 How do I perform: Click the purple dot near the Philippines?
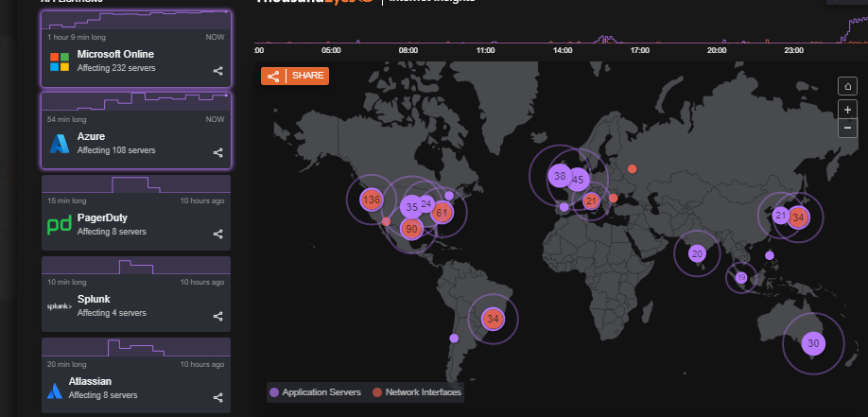click(770, 255)
